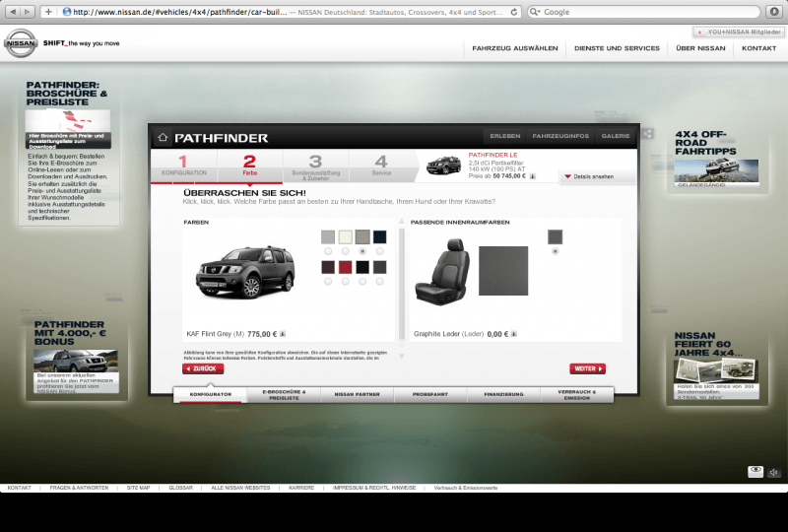Open info icon beside 0,00 € price

coord(513,334)
